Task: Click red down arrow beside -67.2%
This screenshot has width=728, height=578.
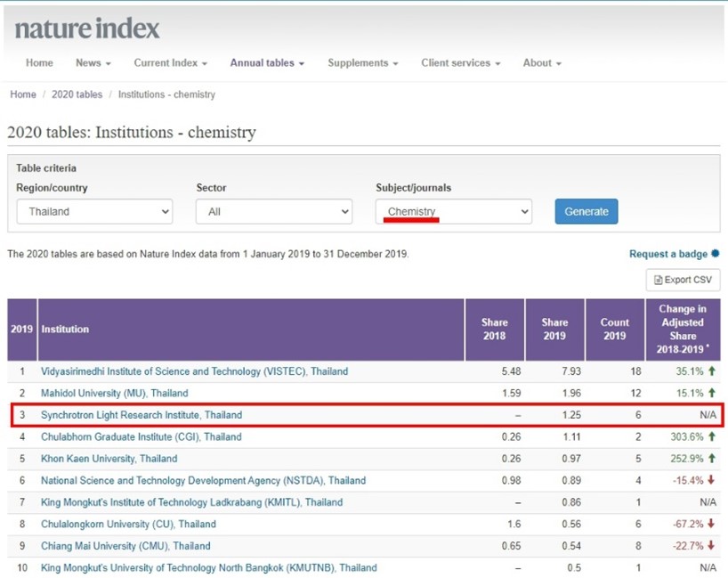Action: [x=711, y=524]
